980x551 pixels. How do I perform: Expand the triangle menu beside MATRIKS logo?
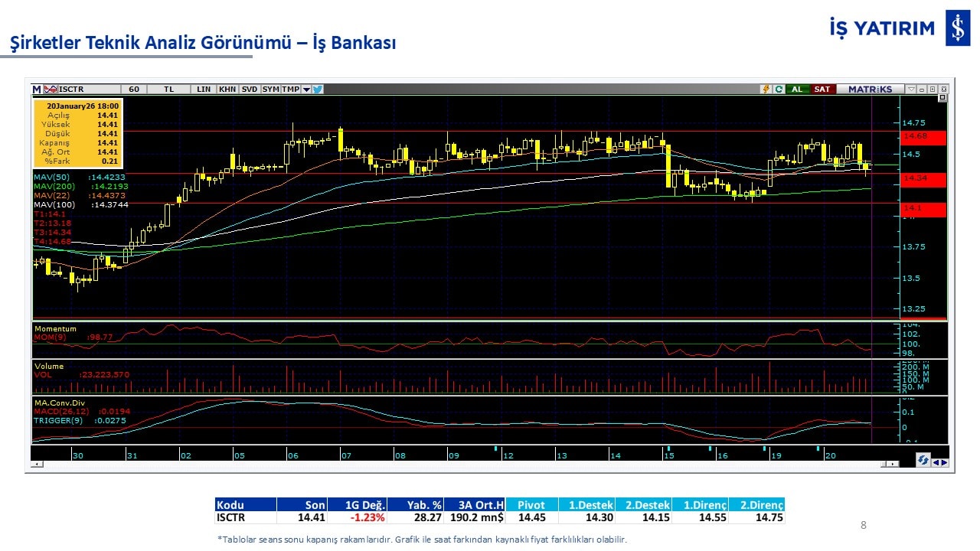(x=910, y=90)
